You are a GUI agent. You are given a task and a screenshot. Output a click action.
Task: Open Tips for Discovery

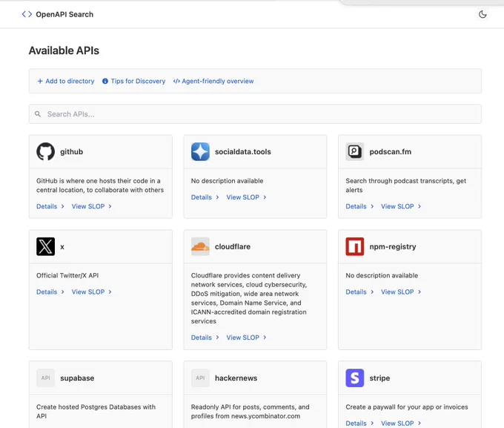(x=133, y=81)
